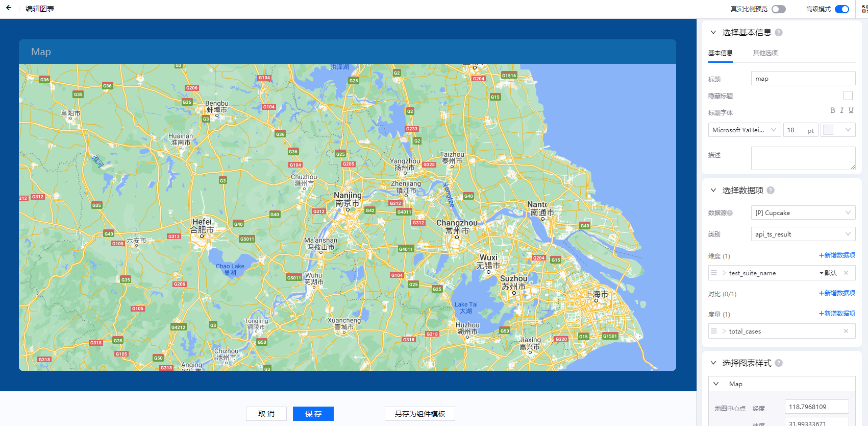868x426 pixels.
Task: Click help icon beside 选择数据项
Action: coord(771,190)
